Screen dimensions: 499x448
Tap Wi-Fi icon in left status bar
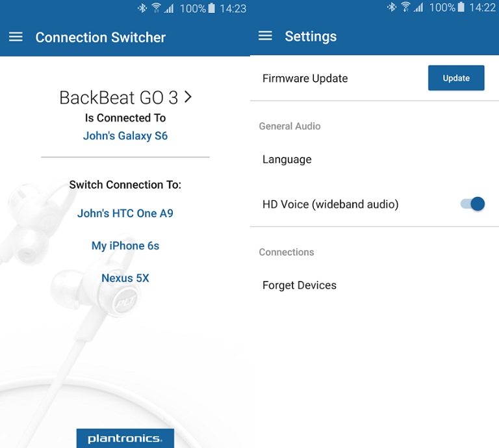156,8
